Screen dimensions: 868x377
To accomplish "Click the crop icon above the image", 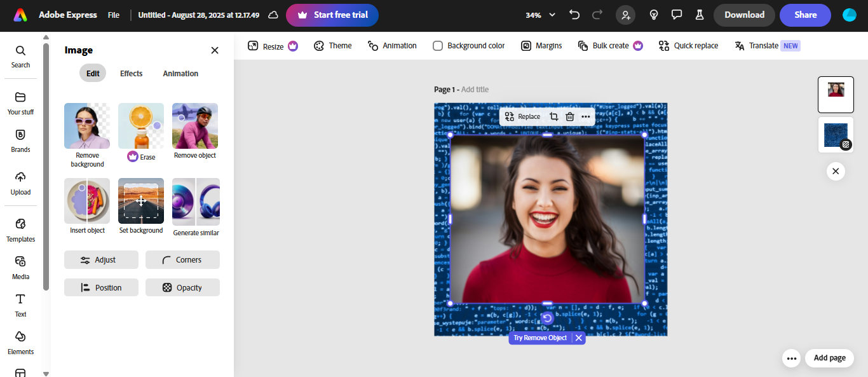I will point(553,116).
